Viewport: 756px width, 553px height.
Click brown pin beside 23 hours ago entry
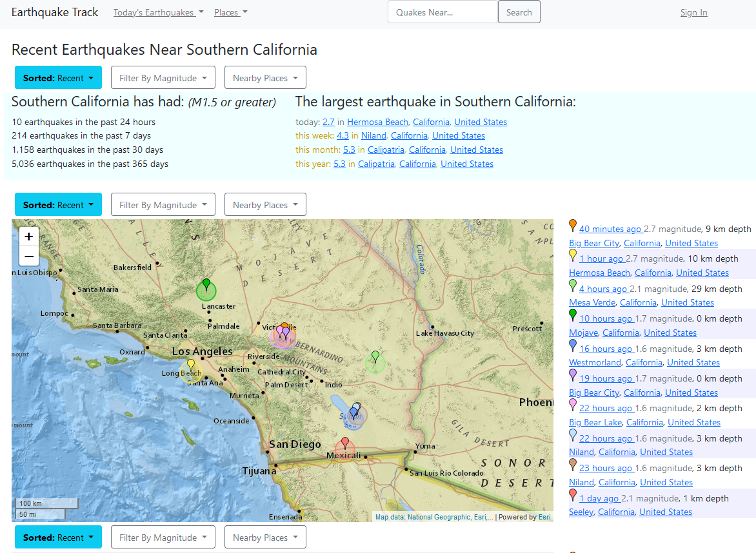pyautogui.click(x=573, y=464)
